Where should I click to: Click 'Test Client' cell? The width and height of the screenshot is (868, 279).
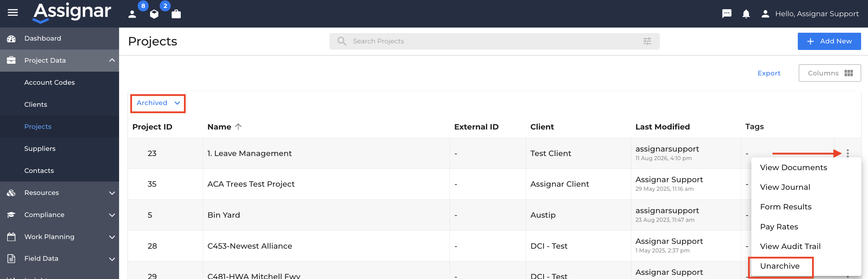(550, 154)
